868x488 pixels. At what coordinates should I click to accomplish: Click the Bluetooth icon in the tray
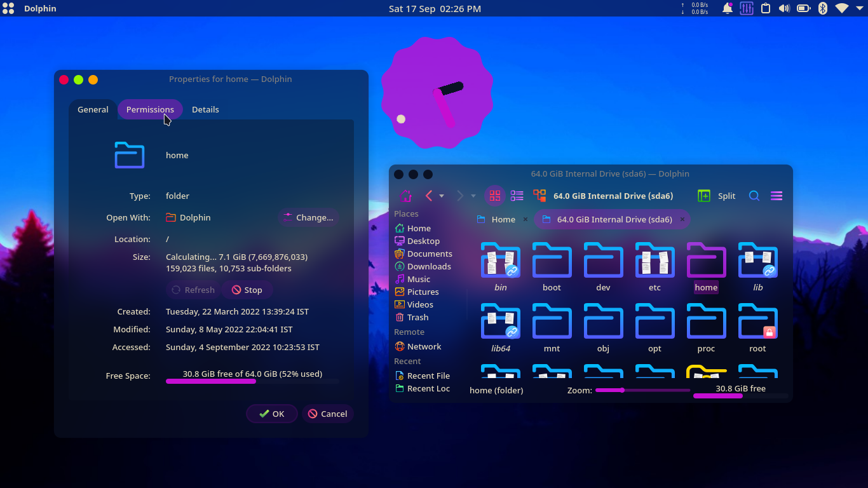(x=822, y=8)
